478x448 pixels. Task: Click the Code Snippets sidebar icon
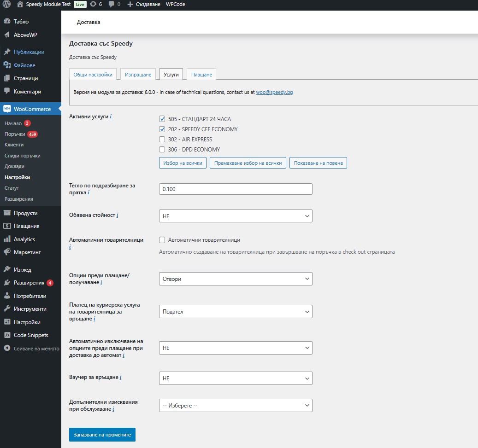pyautogui.click(x=7, y=335)
